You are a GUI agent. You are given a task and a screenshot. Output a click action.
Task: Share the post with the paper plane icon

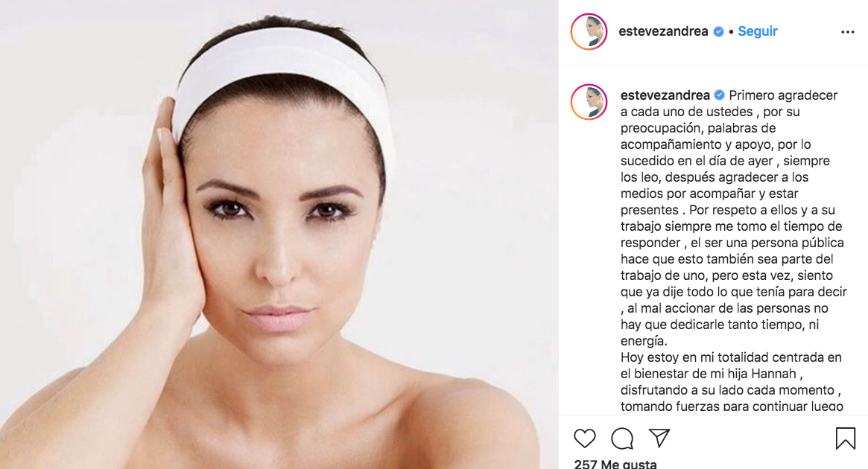click(659, 438)
